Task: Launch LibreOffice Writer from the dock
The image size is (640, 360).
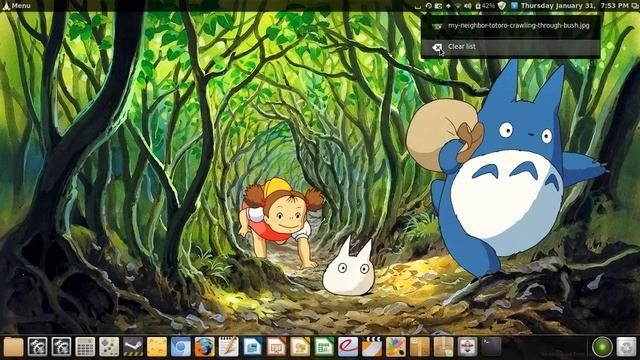Action: tap(252, 347)
